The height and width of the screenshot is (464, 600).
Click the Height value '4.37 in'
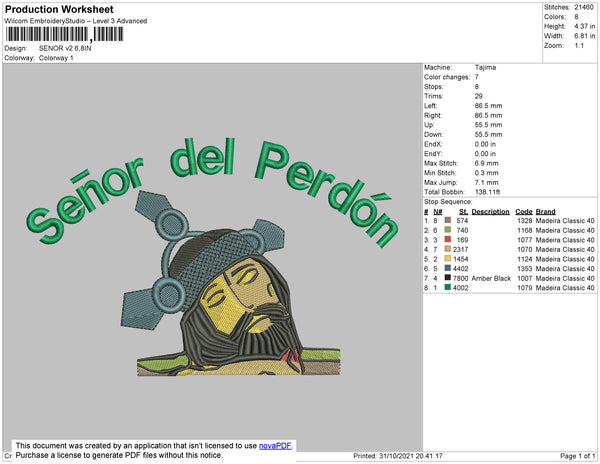(x=584, y=26)
